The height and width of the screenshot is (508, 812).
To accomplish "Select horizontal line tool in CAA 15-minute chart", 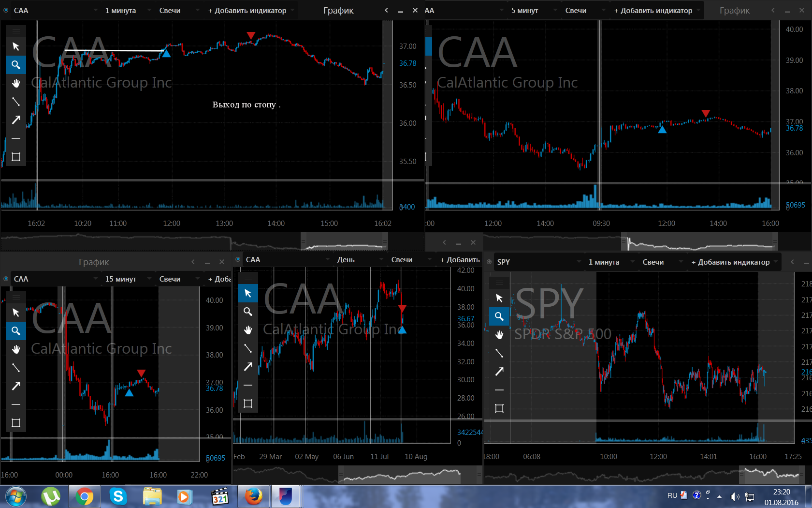I will tap(16, 404).
